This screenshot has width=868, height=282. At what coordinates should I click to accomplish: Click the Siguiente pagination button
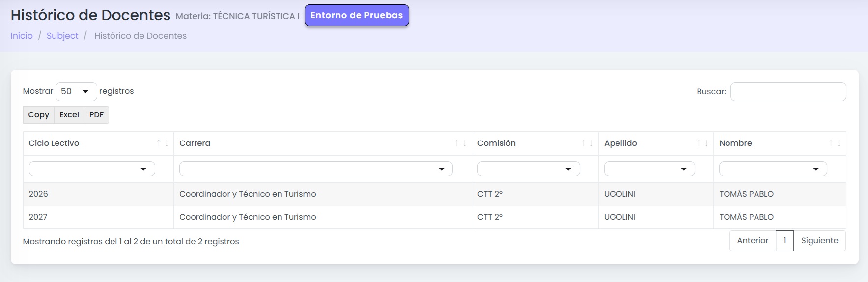[x=819, y=241]
